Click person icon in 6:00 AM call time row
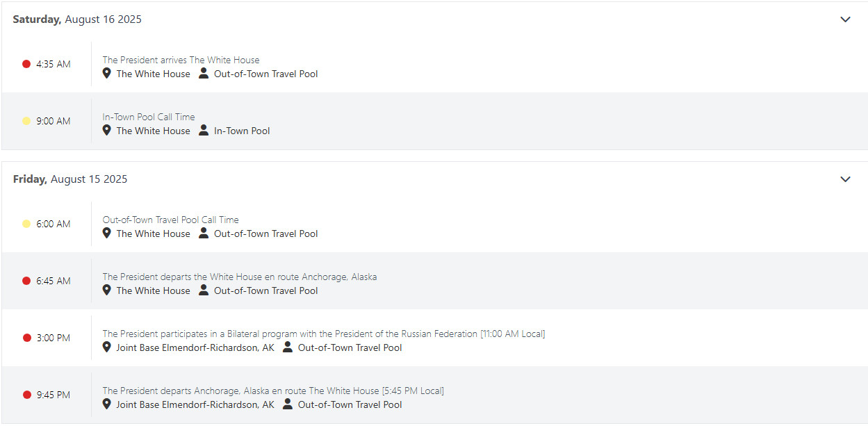 click(204, 234)
